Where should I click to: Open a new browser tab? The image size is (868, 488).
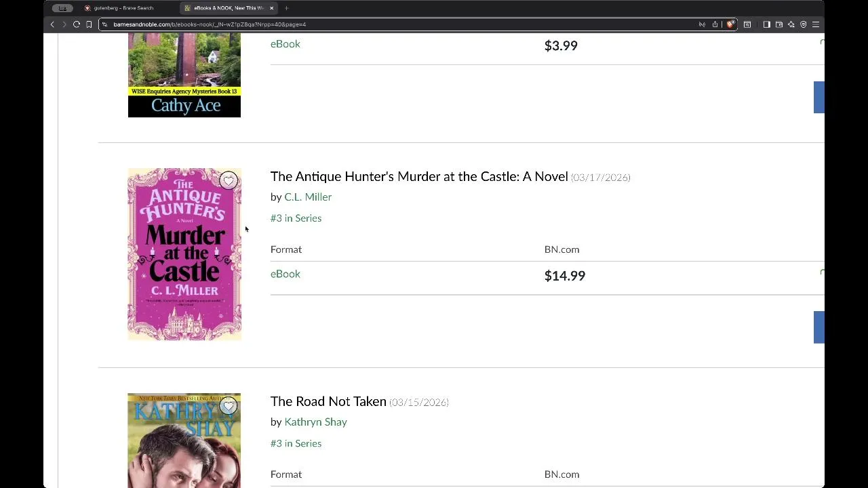click(x=286, y=8)
